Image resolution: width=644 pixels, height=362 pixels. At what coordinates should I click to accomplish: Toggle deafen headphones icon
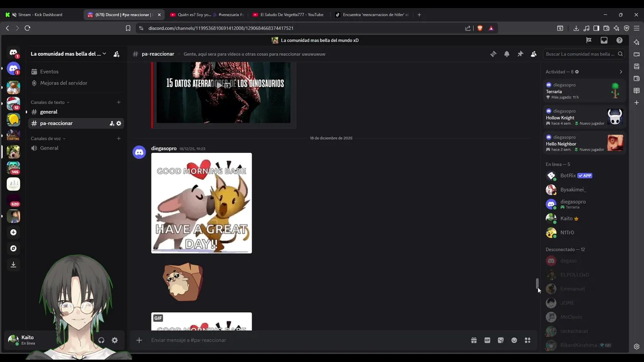(101, 340)
